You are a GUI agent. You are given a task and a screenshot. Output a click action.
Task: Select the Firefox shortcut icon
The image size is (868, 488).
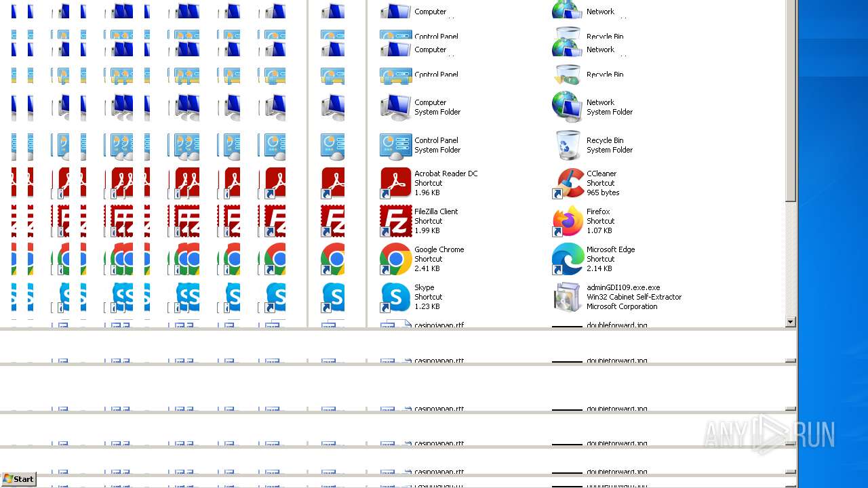coord(568,221)
